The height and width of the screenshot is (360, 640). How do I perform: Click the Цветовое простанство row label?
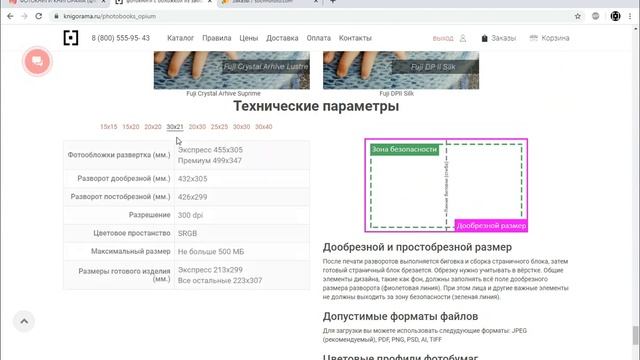point(132,233)
